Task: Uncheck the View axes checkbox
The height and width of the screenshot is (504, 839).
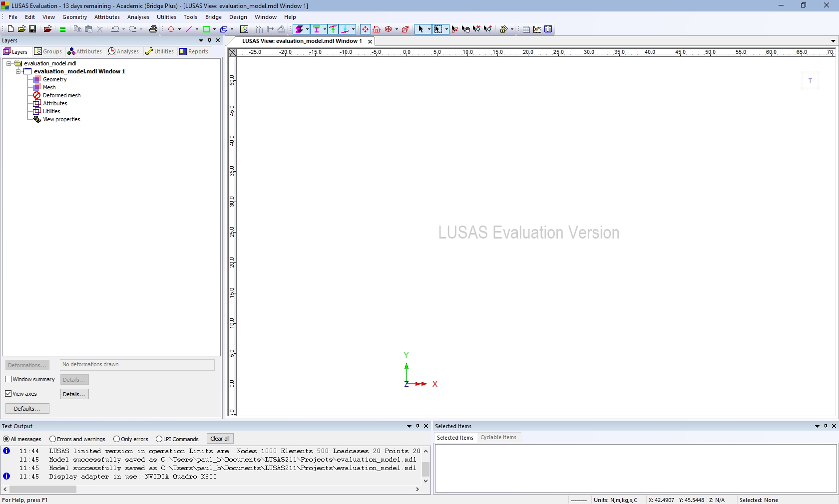Action: [x=8, y=394]
